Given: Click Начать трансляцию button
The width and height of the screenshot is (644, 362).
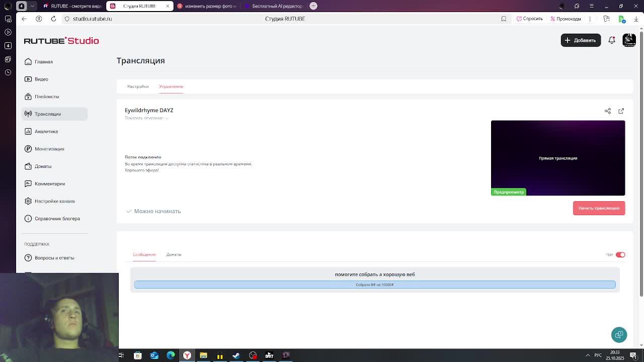Looking at the screenshot, I should tap(599, 208).
